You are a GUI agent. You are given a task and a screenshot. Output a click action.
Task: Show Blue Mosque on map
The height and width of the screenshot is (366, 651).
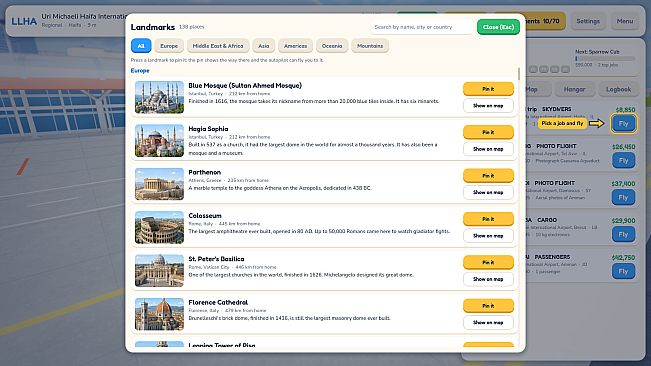(x=488, y=106)
